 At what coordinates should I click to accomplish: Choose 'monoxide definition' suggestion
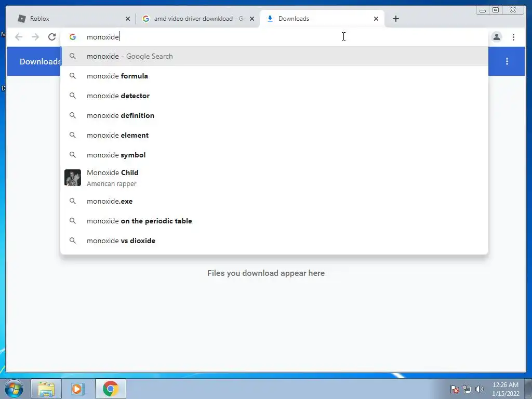(x=274, y=115)
